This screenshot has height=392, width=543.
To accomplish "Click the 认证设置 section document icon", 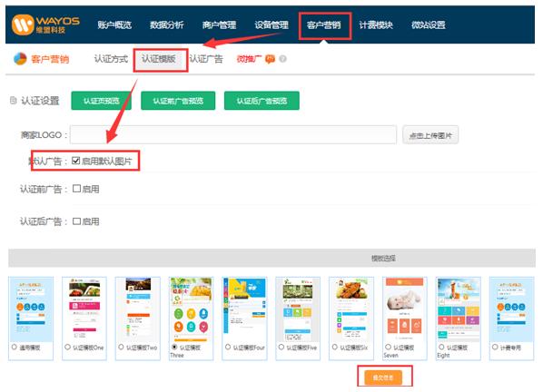I will [x=14, y=101].
